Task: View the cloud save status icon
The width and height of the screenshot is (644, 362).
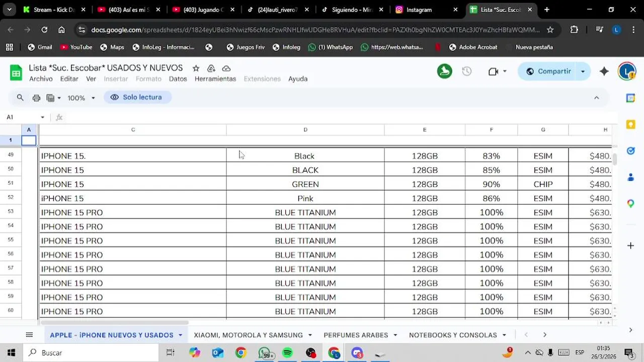Action: click(226, 68)
